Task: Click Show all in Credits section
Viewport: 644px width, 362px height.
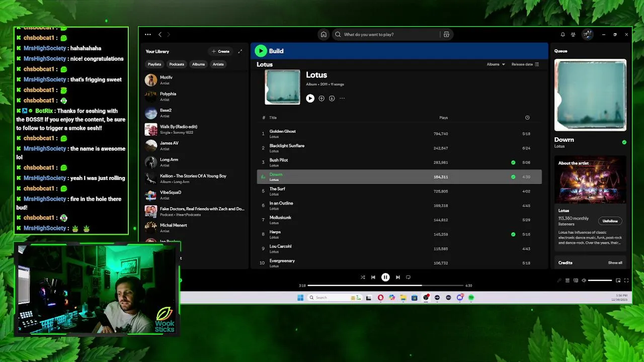Action: [x=615, y=263]
